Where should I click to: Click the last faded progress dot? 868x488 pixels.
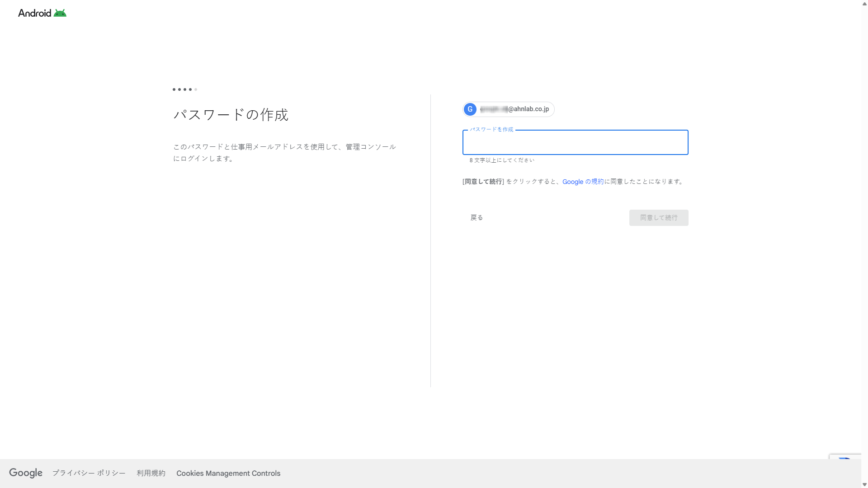tap(196, 89)
